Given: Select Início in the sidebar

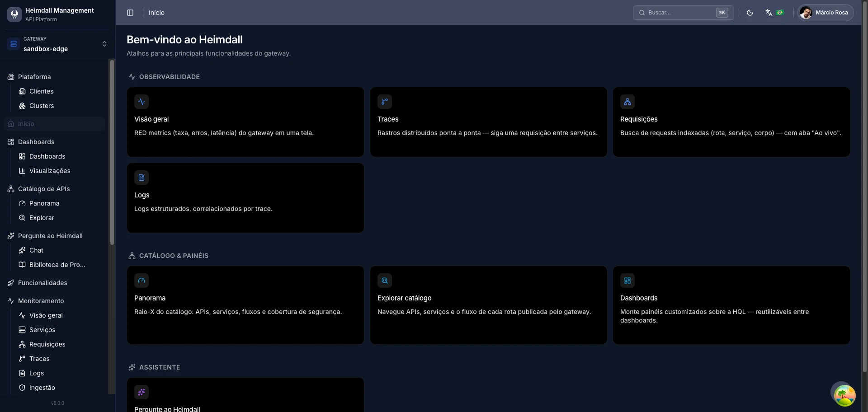Looking at the screenshot, I should pos(54,124).
